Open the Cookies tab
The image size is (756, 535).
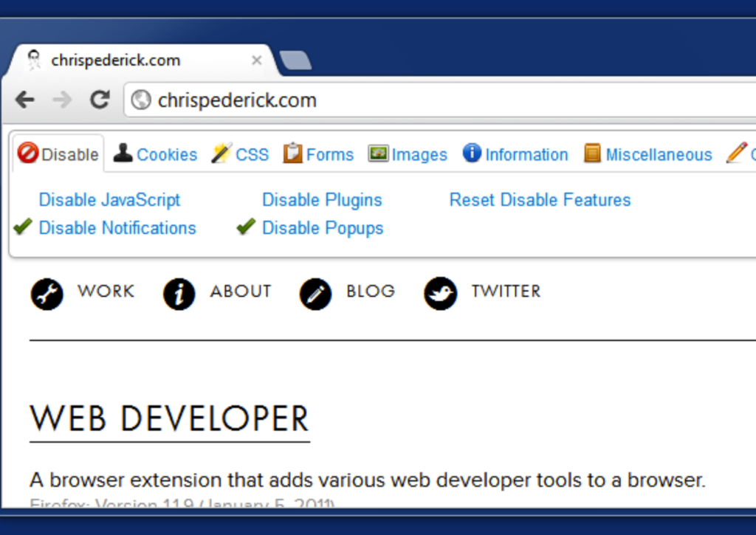click(155, 154)
